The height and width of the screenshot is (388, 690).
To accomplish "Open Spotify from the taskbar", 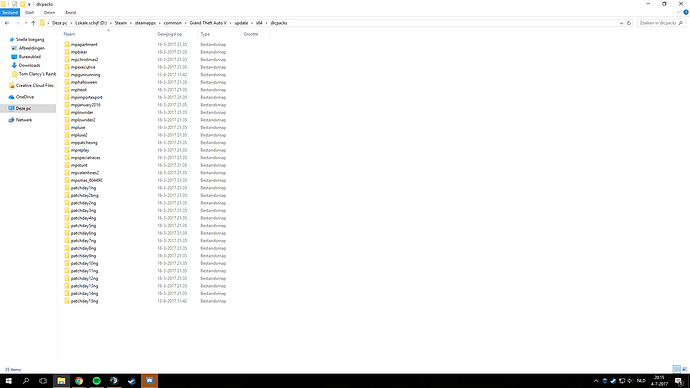I will click(96, 381).
